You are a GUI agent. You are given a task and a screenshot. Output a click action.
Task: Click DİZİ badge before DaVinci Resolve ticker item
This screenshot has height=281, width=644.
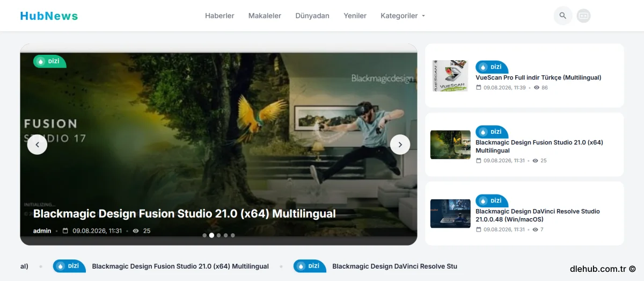310,266
